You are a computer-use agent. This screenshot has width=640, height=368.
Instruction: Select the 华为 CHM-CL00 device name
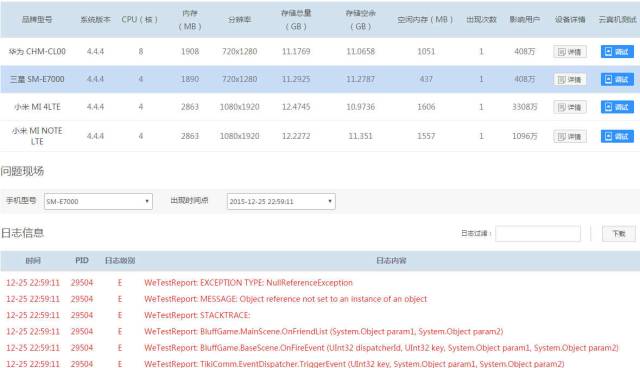coord(37,51)
